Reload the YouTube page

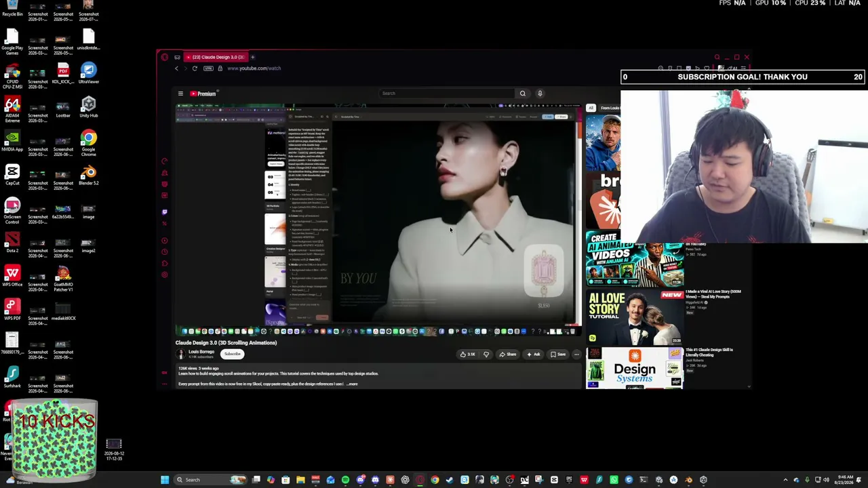[195, 68]
